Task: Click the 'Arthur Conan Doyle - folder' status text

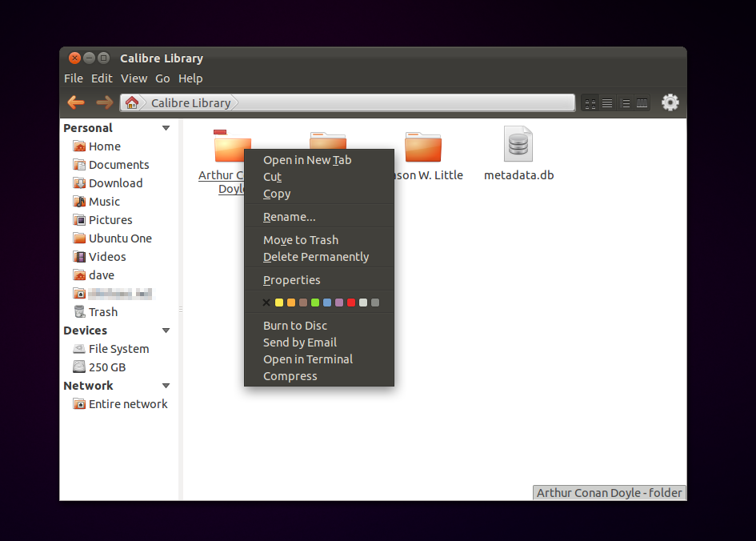Action: (609, 493)
